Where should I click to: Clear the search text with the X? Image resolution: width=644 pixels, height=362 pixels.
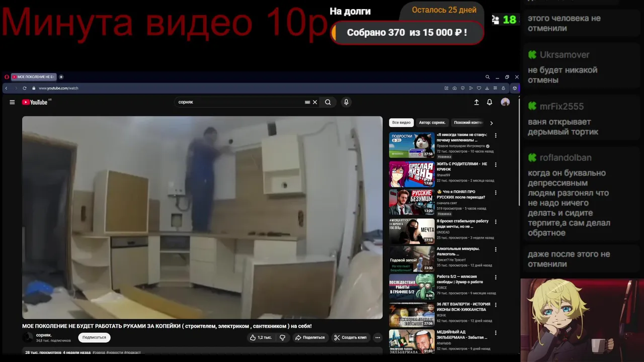[315, 102]
